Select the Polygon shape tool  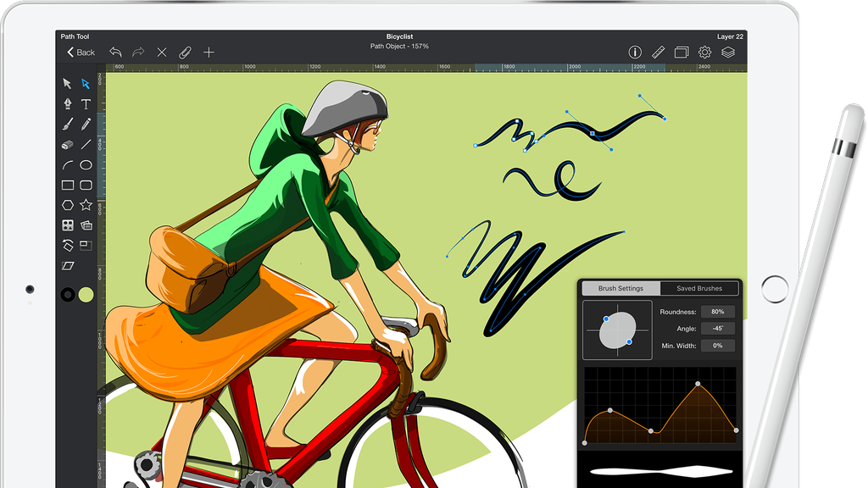(x=66, y=206)
